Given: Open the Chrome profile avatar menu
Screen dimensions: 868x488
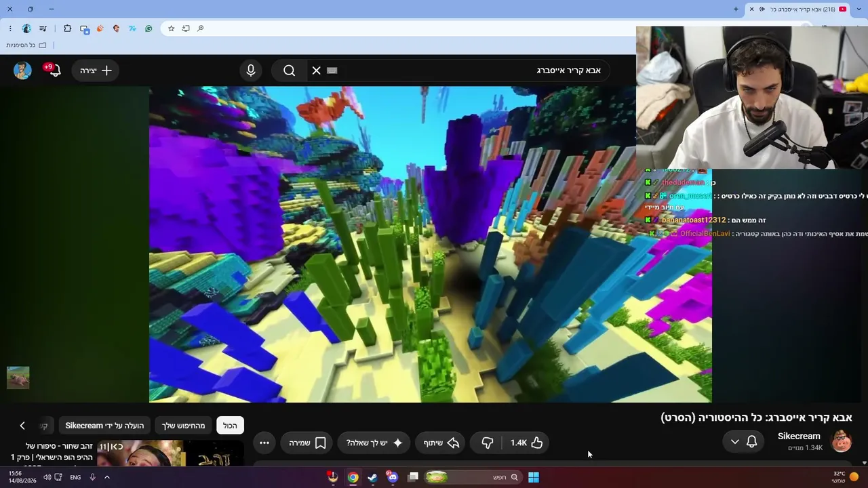Looking at the screenshot, I should click(26, 28).
